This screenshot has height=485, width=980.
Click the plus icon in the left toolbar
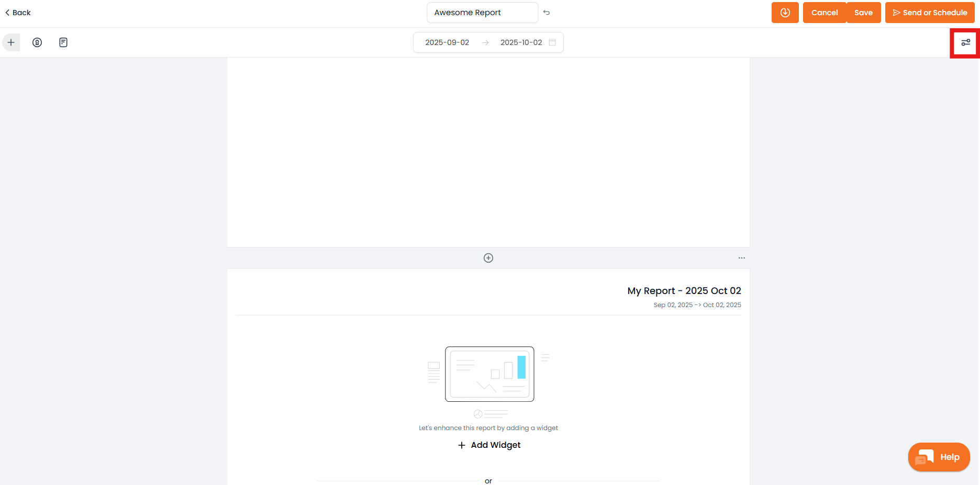tap(11, 42)
